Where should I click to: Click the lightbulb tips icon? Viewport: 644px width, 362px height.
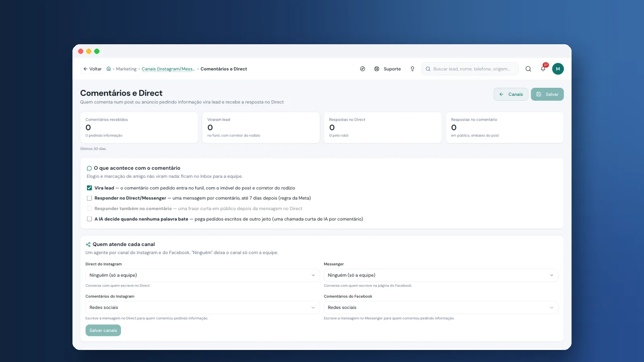pos(412,69)
